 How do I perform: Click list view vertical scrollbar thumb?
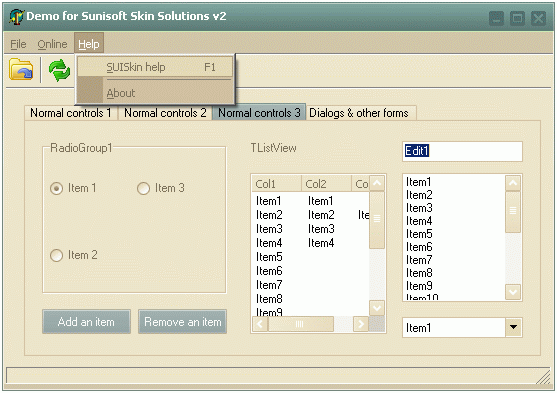coord(377,220)
